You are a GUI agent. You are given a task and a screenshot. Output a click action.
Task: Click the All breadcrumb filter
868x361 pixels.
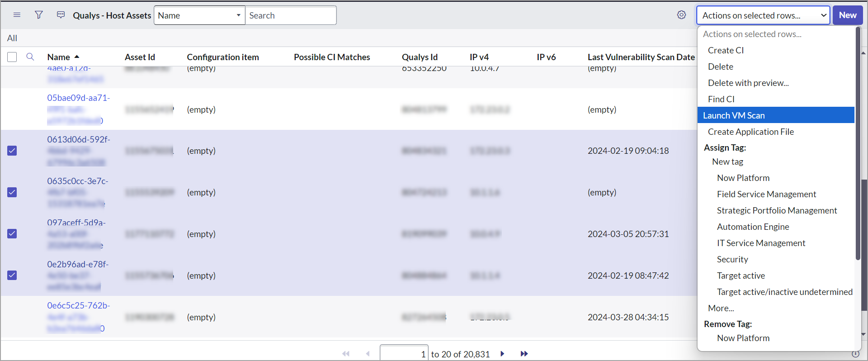[12, 38]
